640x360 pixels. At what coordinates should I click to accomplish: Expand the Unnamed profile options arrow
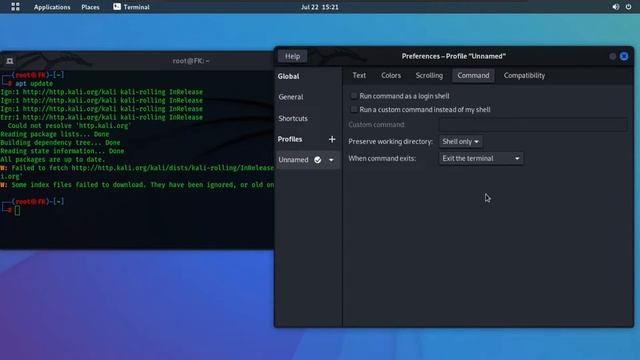tap(331, 160)
